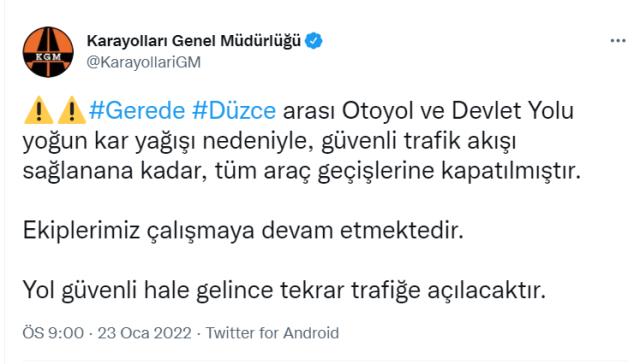Open the #Düzce hashtag

(x=234, y=111)
